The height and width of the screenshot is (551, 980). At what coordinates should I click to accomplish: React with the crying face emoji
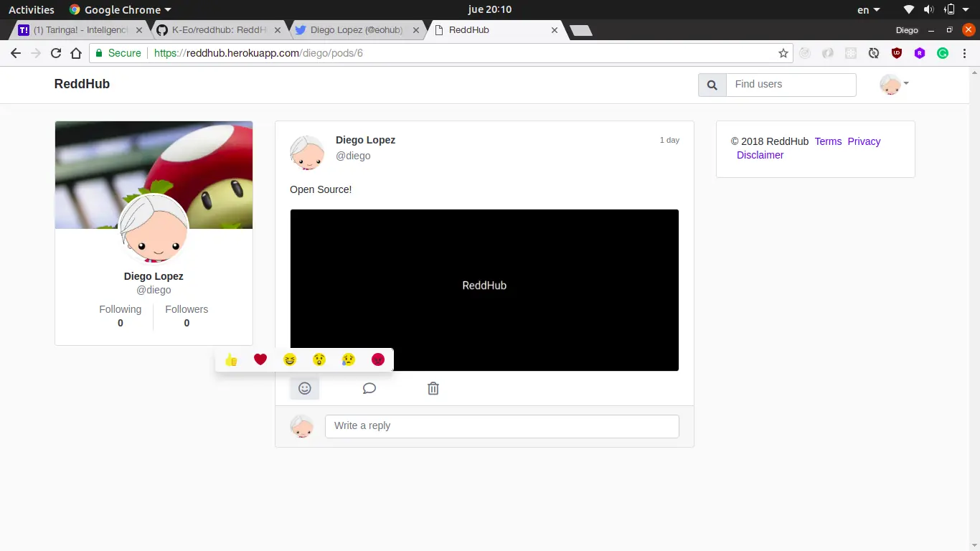click(x=349, y=359)
